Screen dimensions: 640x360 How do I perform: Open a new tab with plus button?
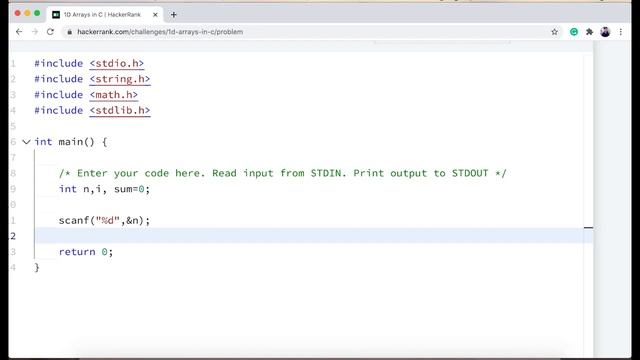pos(173,15)
